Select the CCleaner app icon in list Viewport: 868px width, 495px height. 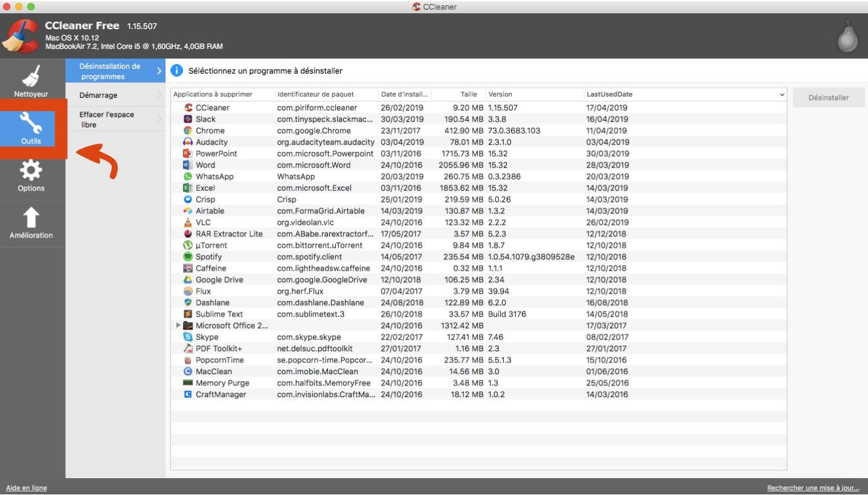188,108
